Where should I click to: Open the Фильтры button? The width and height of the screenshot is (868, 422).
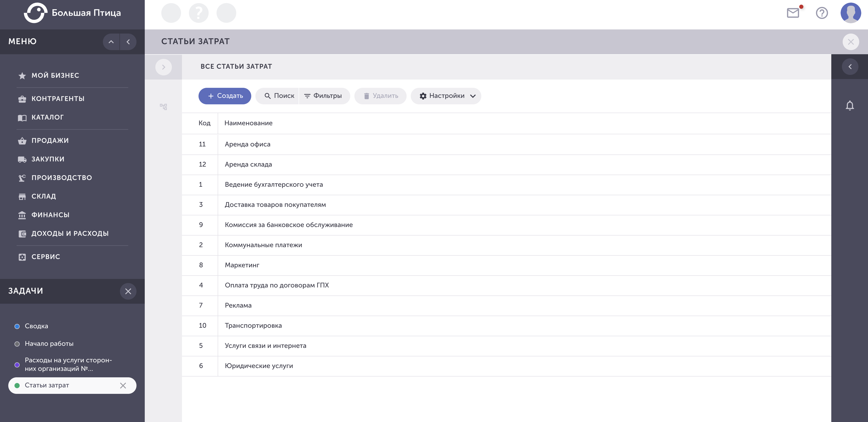click(x=324, y=96)
